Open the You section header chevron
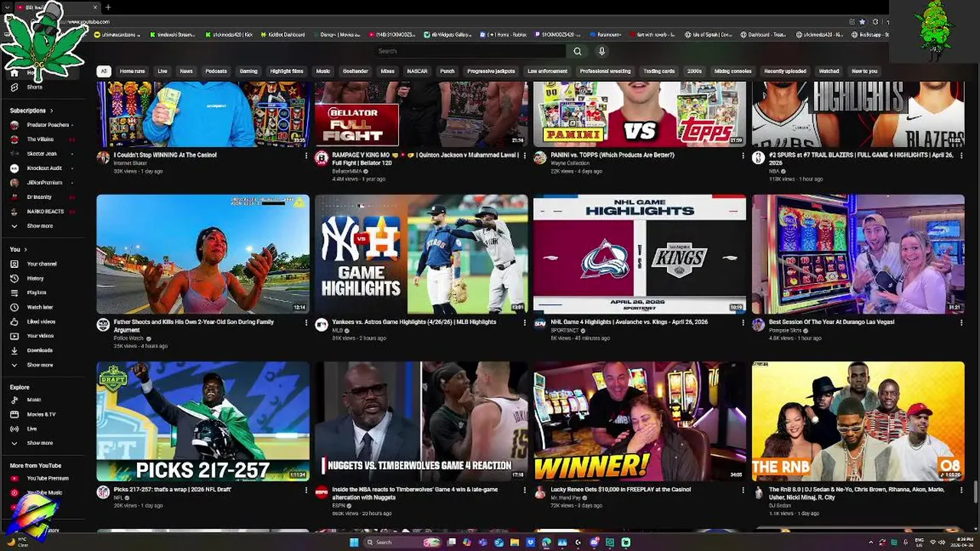 pos(25,249)
